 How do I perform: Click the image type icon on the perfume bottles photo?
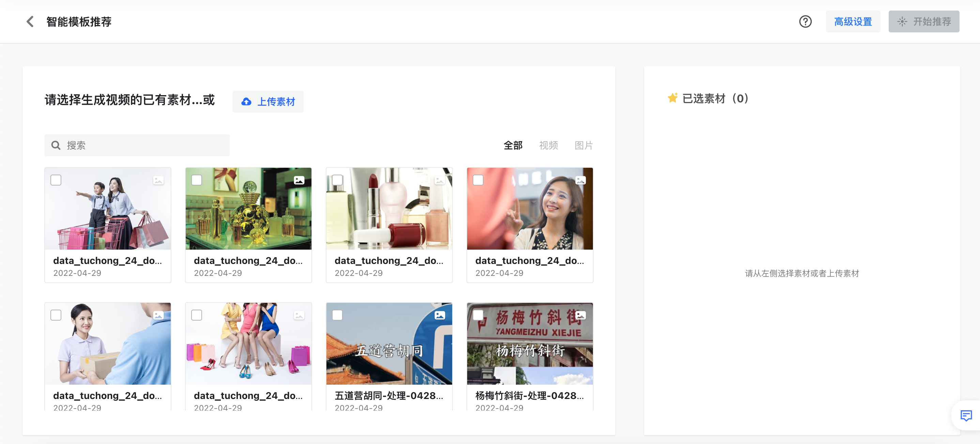(299, 180)
